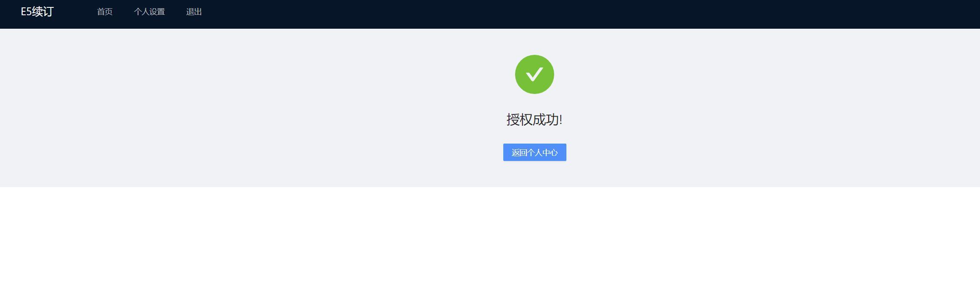Click the blank white area below panel

click(x=490, y=246)
